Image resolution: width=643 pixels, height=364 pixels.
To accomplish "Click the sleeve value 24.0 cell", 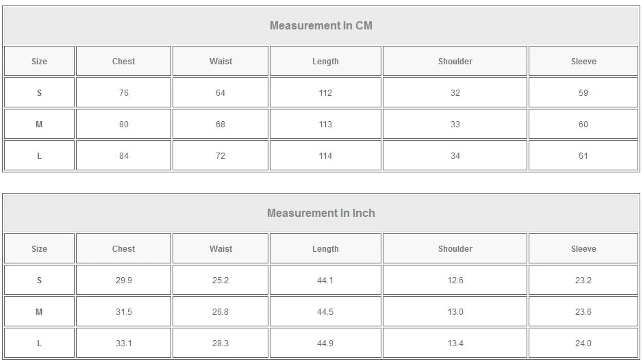I will (583, 343).
